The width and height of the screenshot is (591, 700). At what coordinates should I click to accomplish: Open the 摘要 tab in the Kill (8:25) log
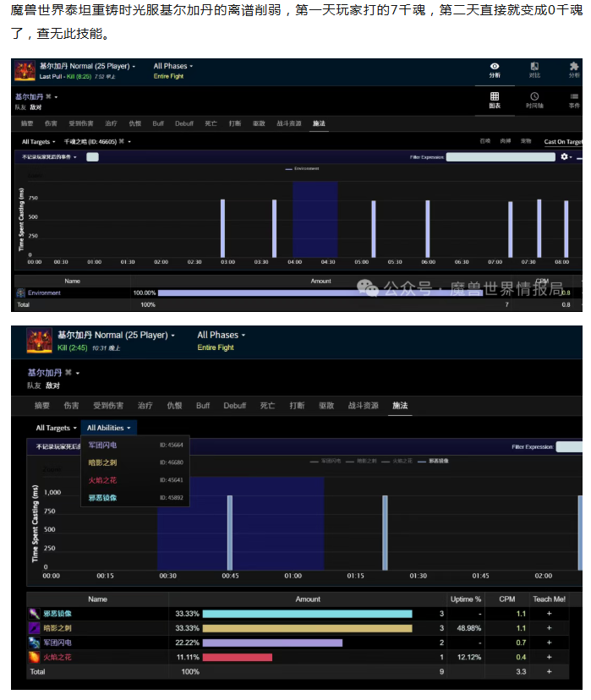[27, 123]
